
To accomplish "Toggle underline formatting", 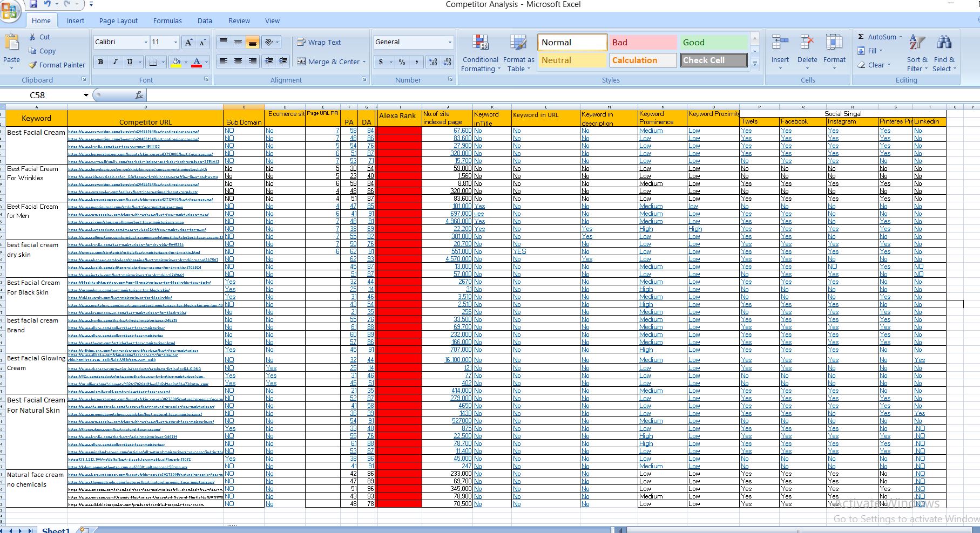I will 129,62.
